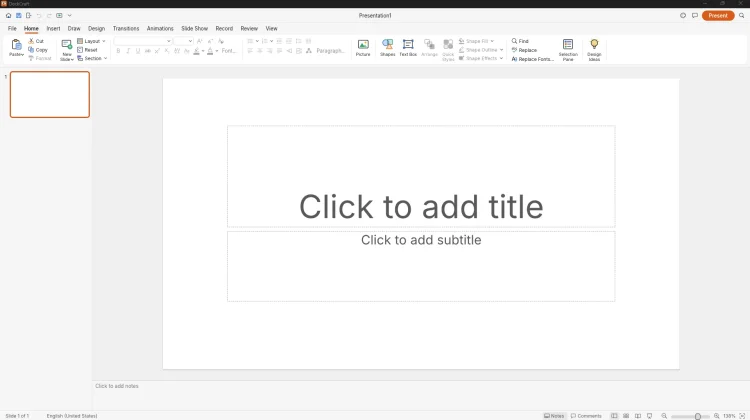
Task: Click the orange Present button
Action: point(718,16)
